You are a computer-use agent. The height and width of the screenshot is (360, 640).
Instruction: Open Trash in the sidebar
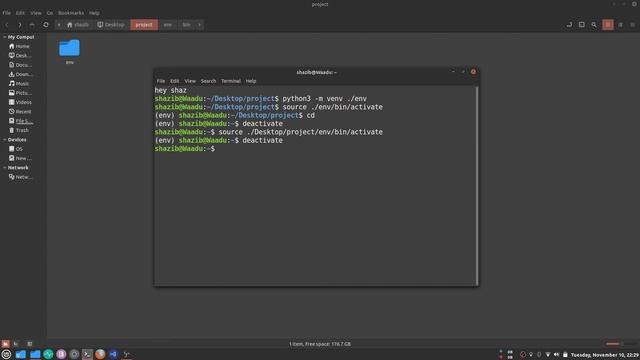point(19,130)
